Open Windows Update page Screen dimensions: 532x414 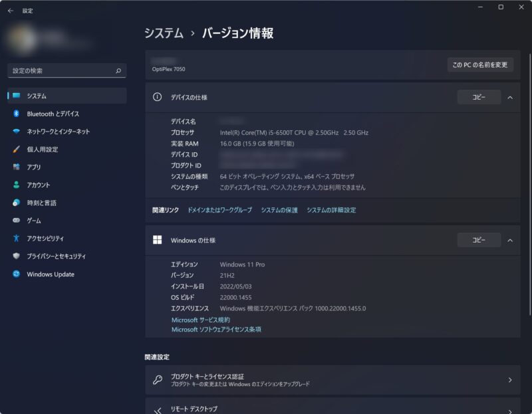coord(67,274)
